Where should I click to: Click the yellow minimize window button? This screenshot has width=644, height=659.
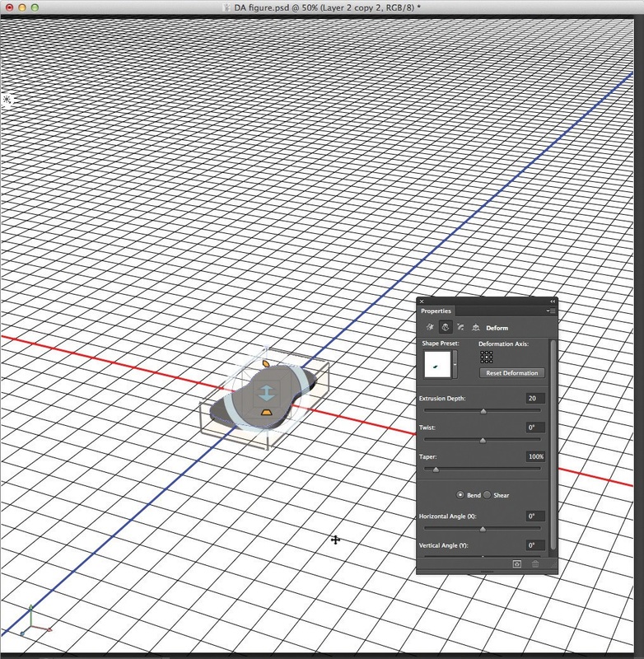click(x=22, y=7)
